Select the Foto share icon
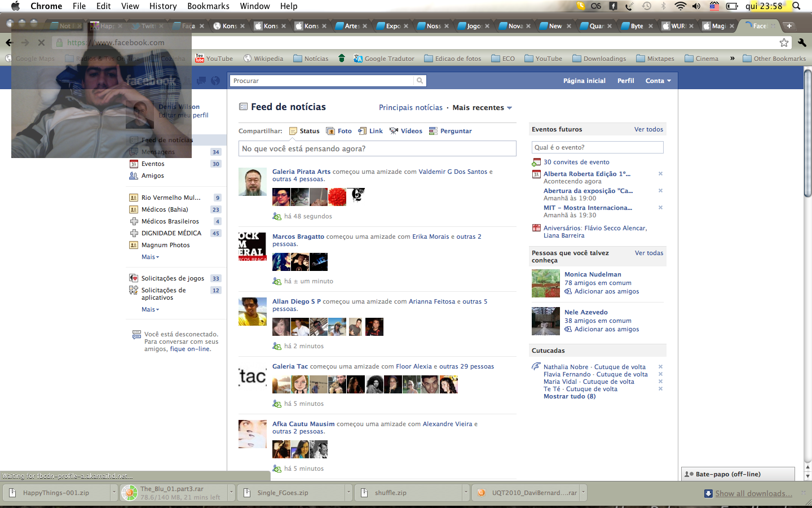The height and width of the screenshot is (508, 812). 331,131
